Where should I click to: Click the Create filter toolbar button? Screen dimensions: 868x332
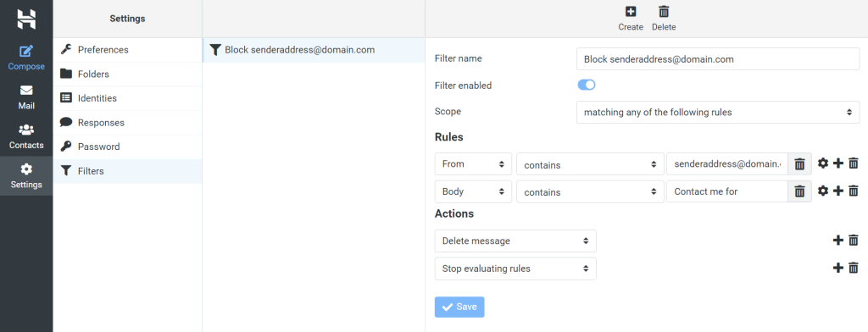pos(631,19)
